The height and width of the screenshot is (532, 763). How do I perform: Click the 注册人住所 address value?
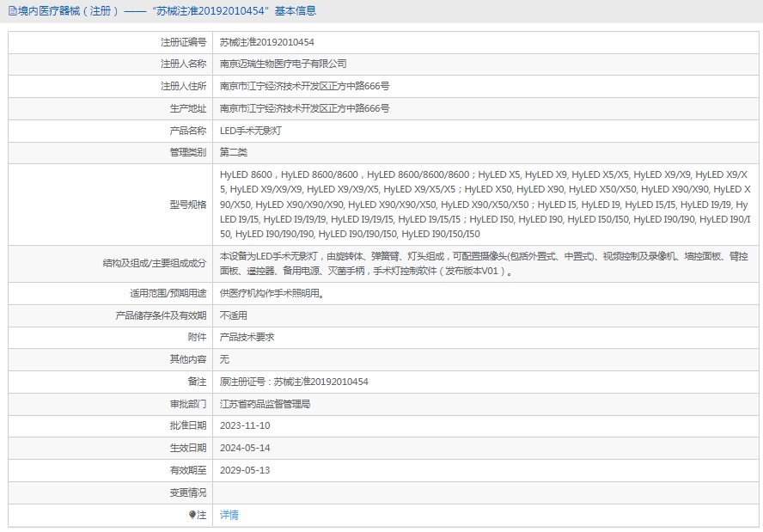point(305,86)
